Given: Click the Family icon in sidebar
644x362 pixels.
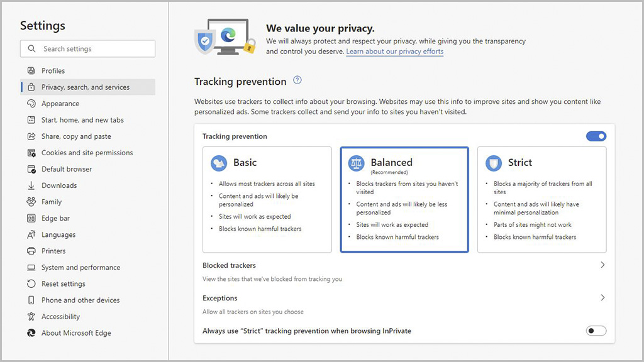Looking at the screenshot, I should [x=31, y=202].
